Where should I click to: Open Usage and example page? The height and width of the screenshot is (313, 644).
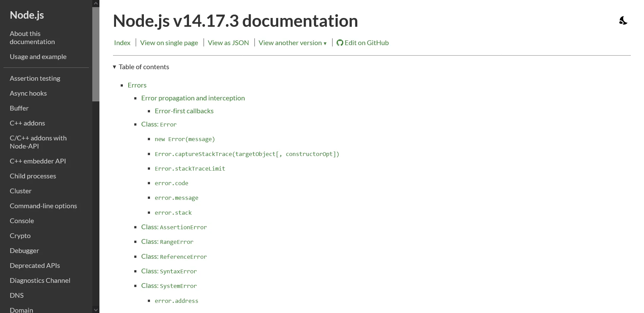click(38, 57)
